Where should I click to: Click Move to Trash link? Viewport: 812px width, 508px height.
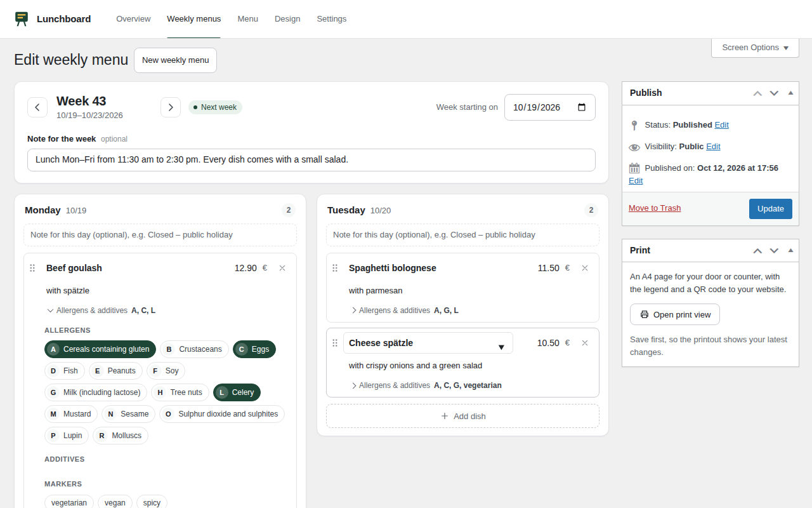point(655,208)
